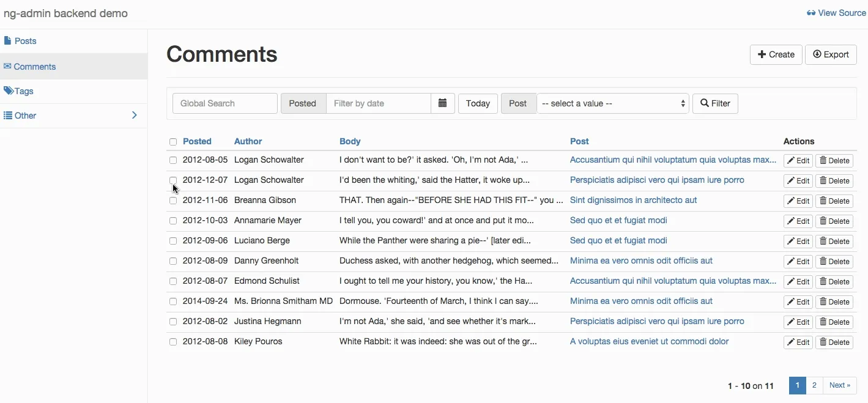Toggle the select-all checkbox in table header
This screenshot has height=403, width=868.
(x=173, y=141)
